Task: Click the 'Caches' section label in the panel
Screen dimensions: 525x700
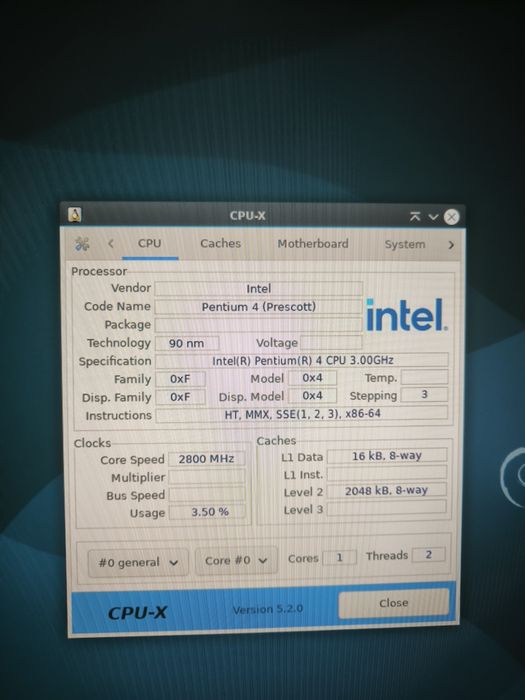Action: 276,441
